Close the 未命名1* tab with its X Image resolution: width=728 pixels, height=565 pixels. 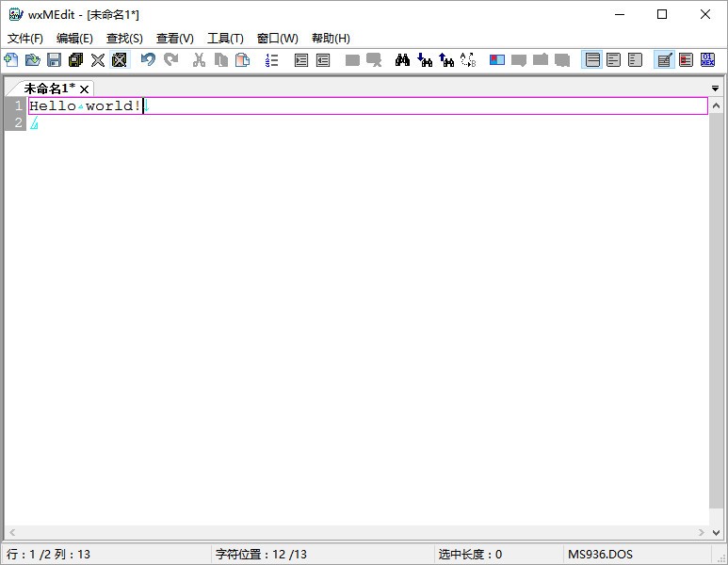(84, 89)
